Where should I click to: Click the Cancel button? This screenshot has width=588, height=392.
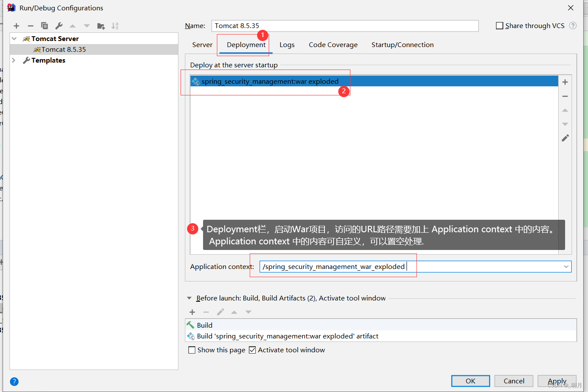click(514, 381)
